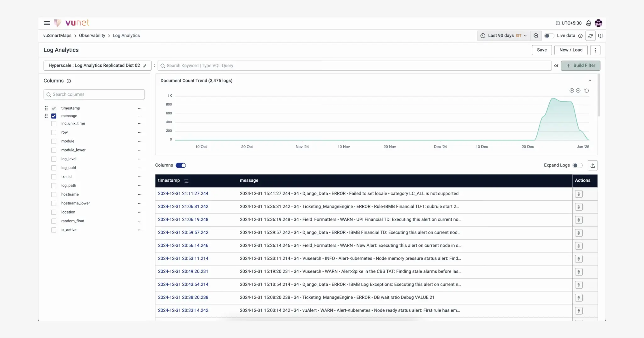Screen dimensions: 644x338
Task: Enable the Expand Logs toggle
Action: coord(577,165)
